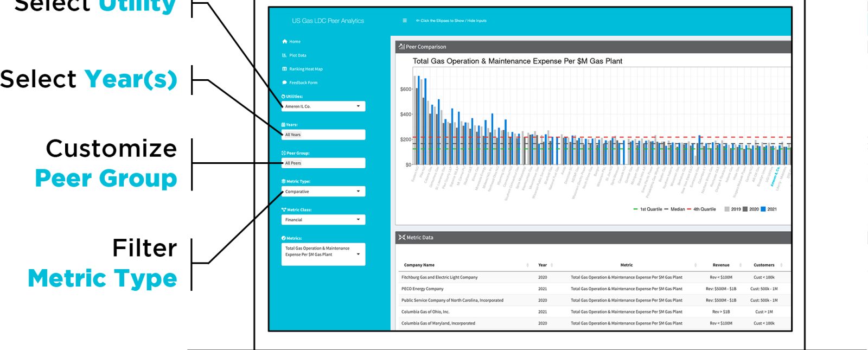The width and height of the screenshot is (868, 350).
Task: Open the Feedback Form link
Action: [303, 82]
